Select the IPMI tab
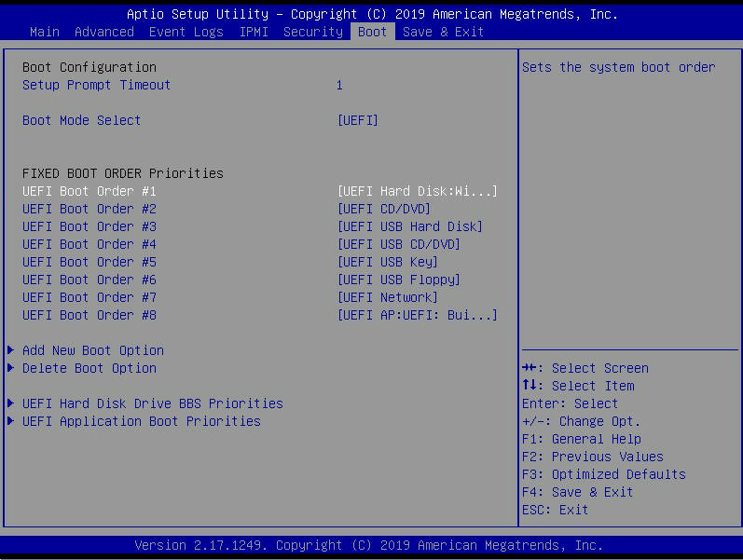 pyautogui.click(x=253, y=32)
